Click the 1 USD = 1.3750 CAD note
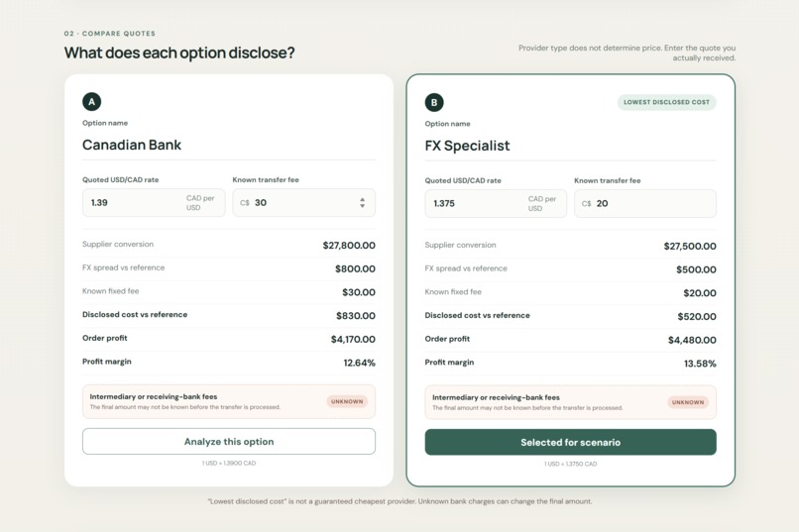The height and width of the screenshot is (532, 799). [570, 464]
